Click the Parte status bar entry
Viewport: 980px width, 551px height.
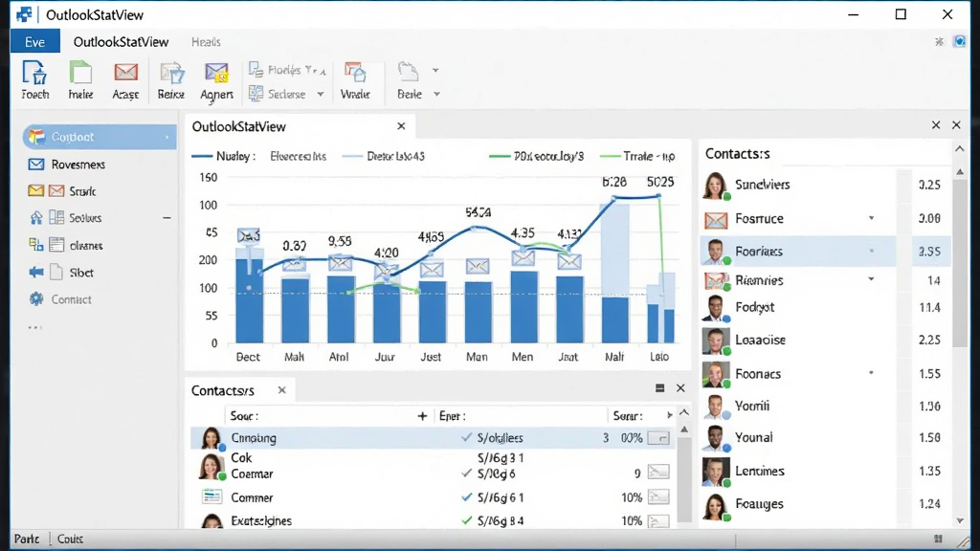[27, 539]
